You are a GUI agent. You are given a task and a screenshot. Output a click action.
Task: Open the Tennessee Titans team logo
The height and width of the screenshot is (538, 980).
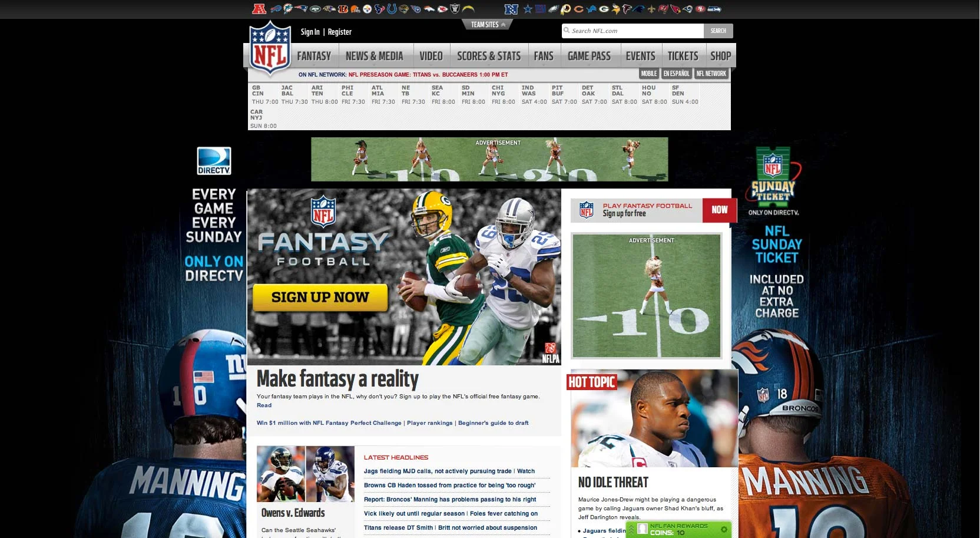(416, 9)
